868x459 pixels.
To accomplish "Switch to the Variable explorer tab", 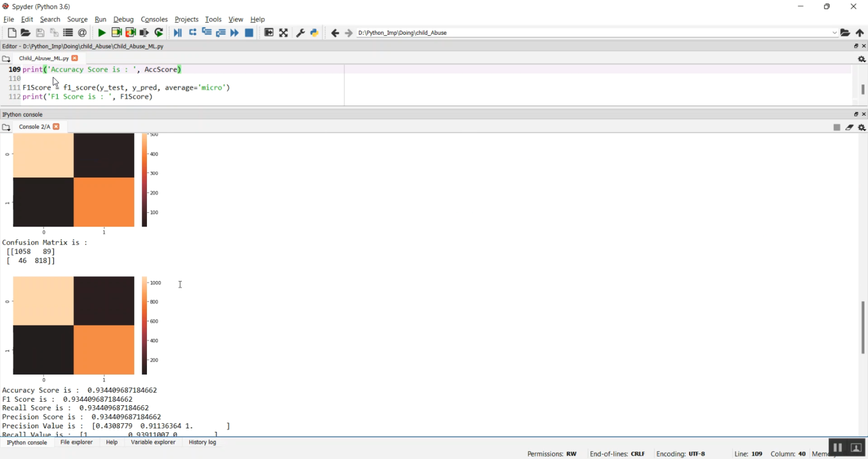I will click(x=153, y=442).
